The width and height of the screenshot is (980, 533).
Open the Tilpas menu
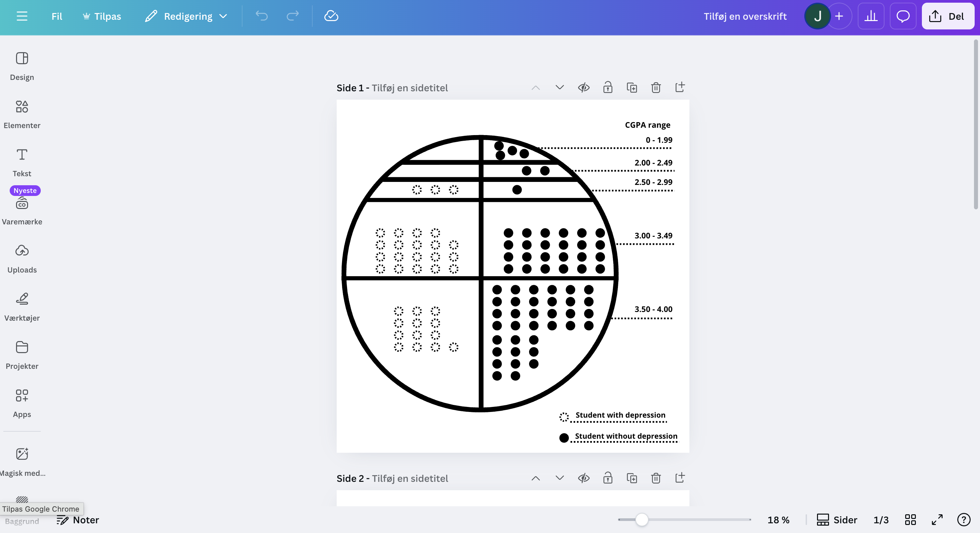coord(101,16)
